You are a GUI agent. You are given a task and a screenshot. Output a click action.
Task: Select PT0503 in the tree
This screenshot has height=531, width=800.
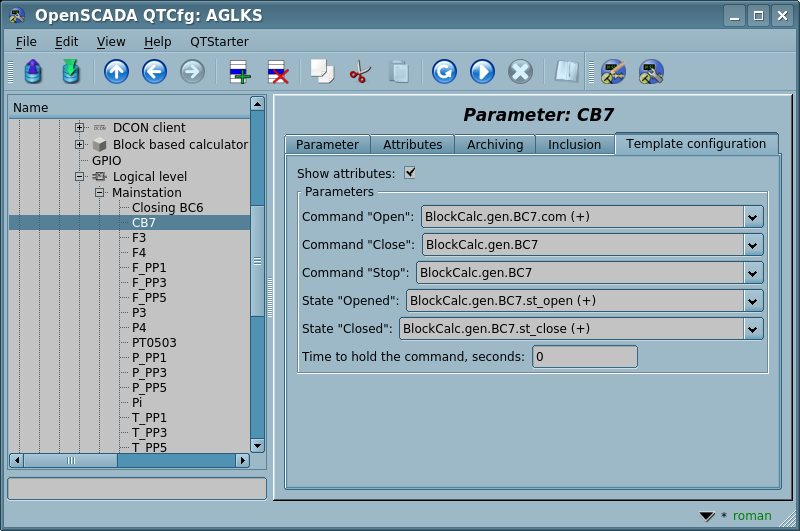[154, 342]
